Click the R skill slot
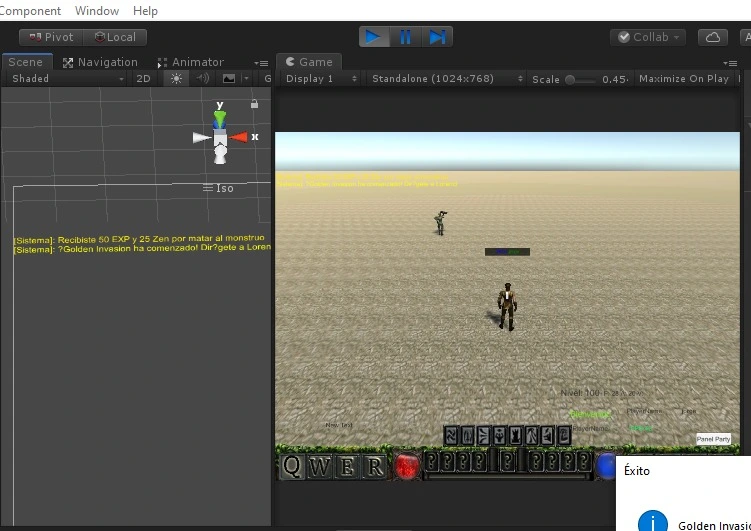 [x=374, y=466]
